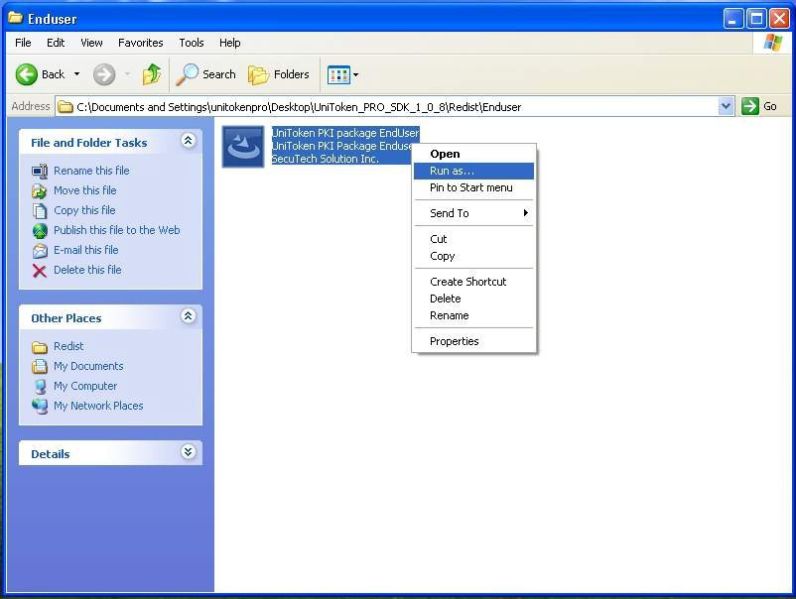Click the My Computer icon
The image size is (796, 599).
coord(40,387)
